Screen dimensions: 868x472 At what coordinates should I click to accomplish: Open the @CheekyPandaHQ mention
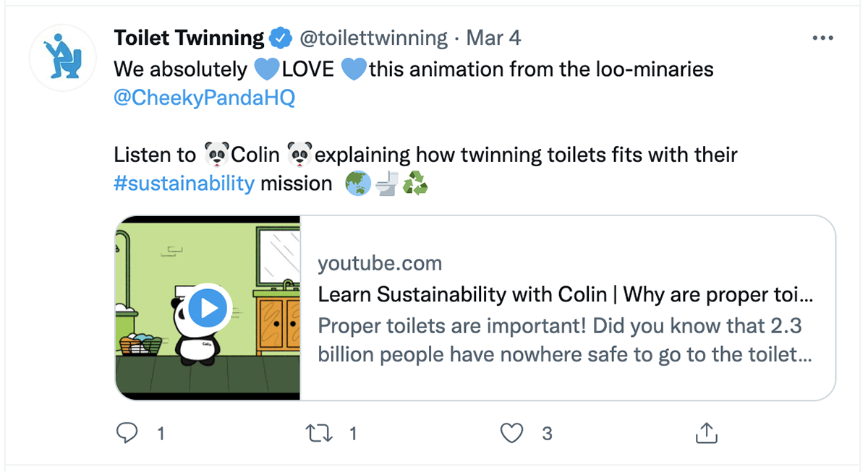(x=205, y=98)
